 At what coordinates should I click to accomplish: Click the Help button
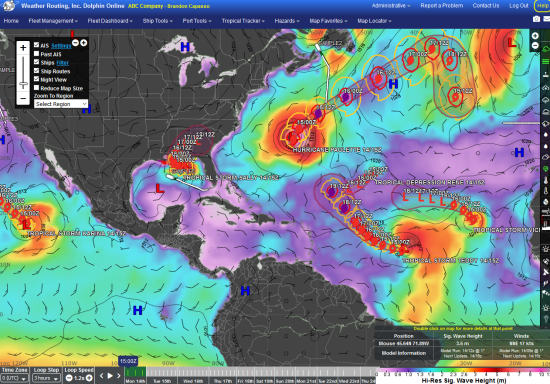coord(542,6)
